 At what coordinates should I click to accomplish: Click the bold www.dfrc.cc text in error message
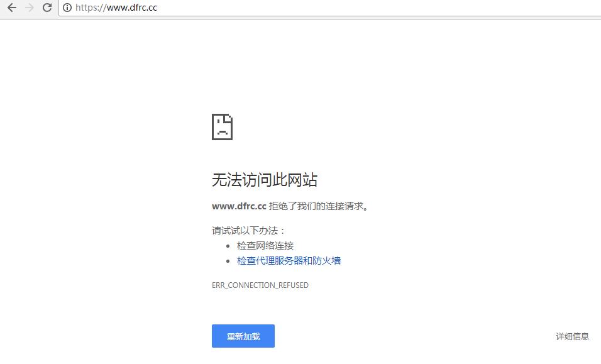click(238, 206)
